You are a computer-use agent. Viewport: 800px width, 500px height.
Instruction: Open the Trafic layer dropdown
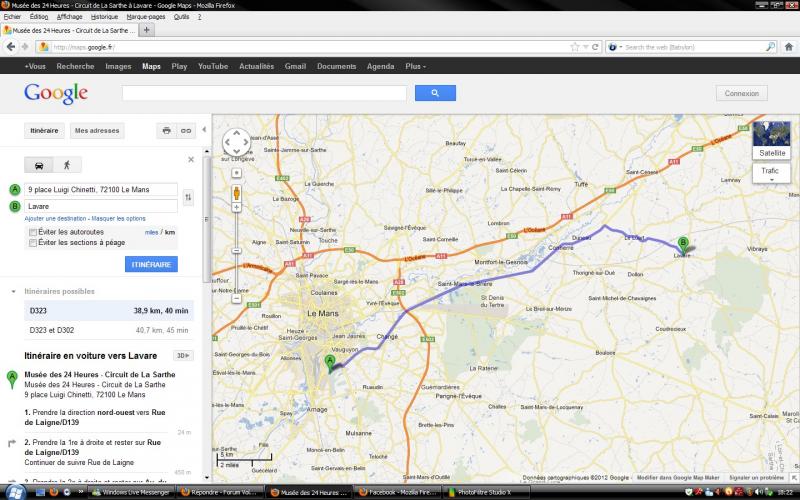(x=771, y=173)
